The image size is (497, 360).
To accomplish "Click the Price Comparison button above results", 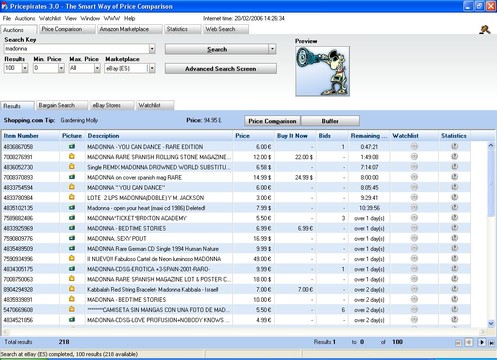I will coord(272,121).
